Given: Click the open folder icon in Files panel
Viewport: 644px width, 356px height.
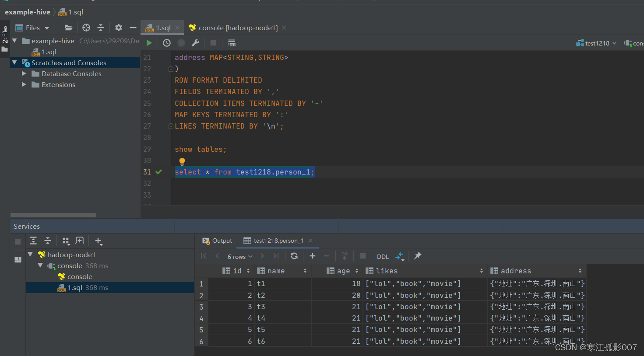Looking at the screenshot, I should (x=68, y=28).
